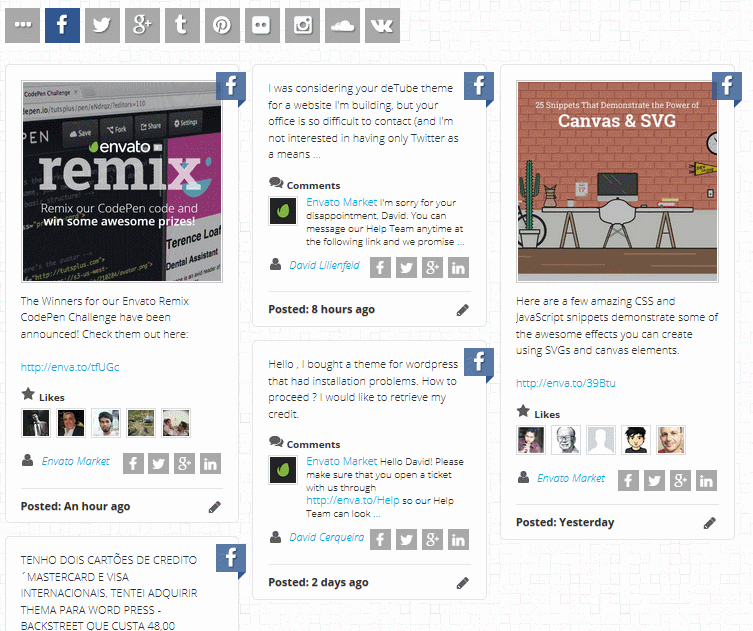Click the pencil icon on the Yesterday post

(710, 523)
